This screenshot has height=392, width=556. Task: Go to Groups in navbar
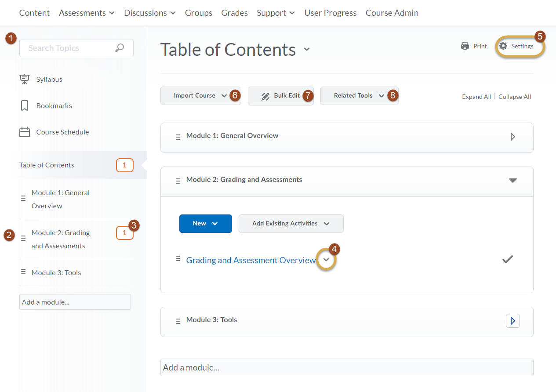pyautogui.click(x=199, y=13)
